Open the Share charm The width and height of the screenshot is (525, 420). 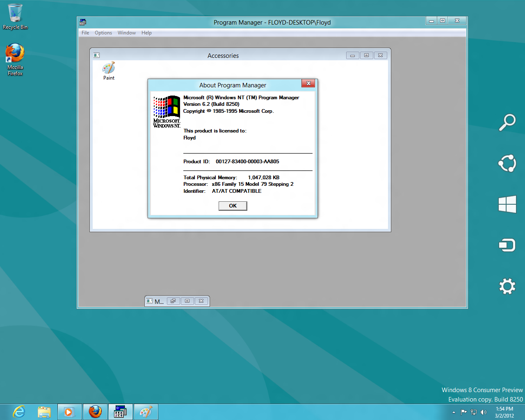coord(507,163)
